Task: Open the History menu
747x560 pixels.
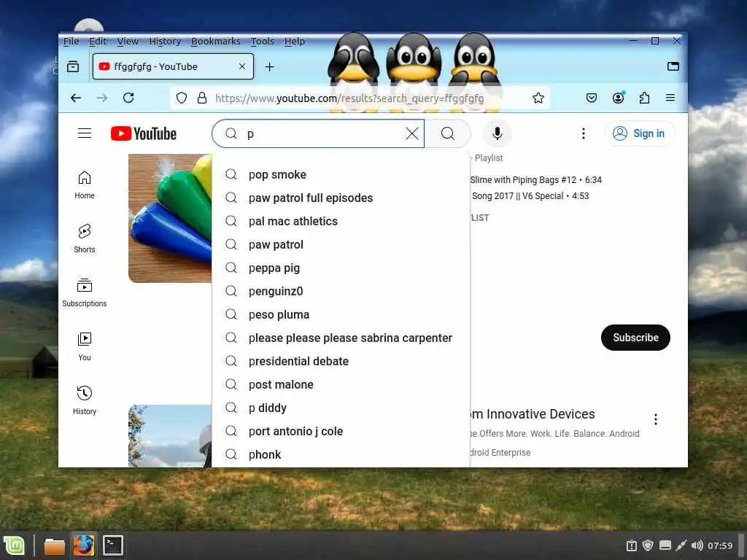Action: pos(165,42)
